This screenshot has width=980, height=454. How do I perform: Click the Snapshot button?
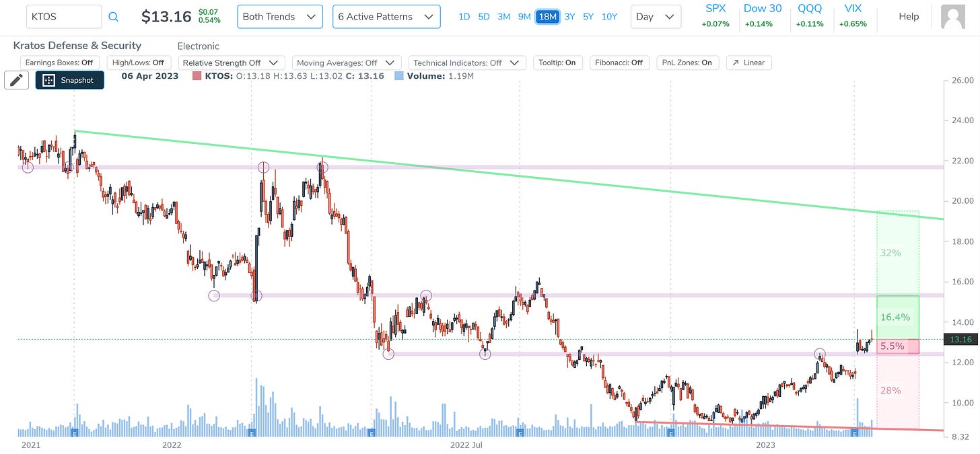(x=70, y=80)
